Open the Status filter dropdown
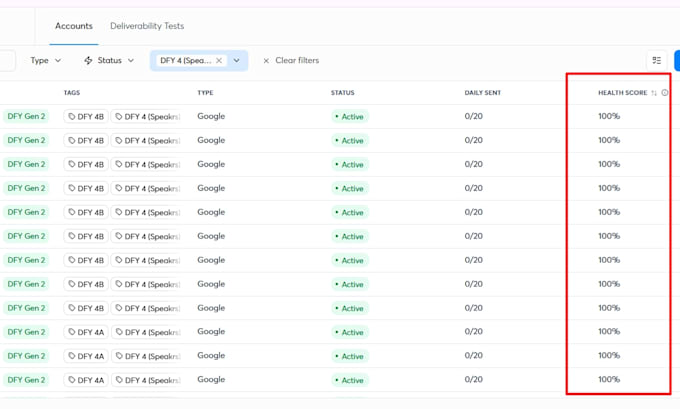Image resolution: width=680 pixels, height=409 pixels. coord(109,60)
